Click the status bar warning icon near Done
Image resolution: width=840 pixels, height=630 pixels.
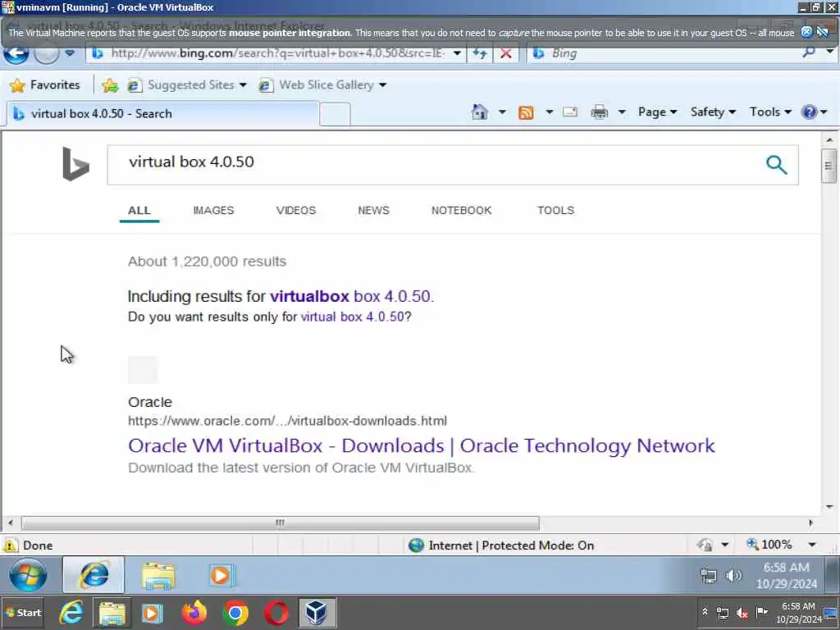pos(10,546)
